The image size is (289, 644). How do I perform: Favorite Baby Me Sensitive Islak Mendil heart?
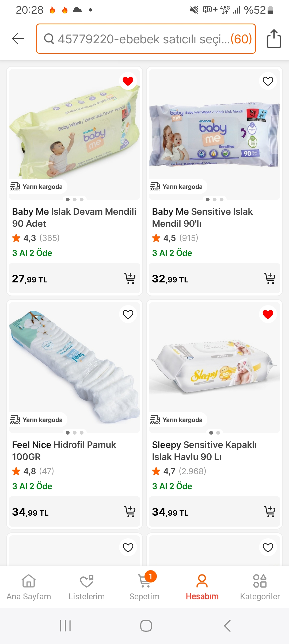coord(268,81)
